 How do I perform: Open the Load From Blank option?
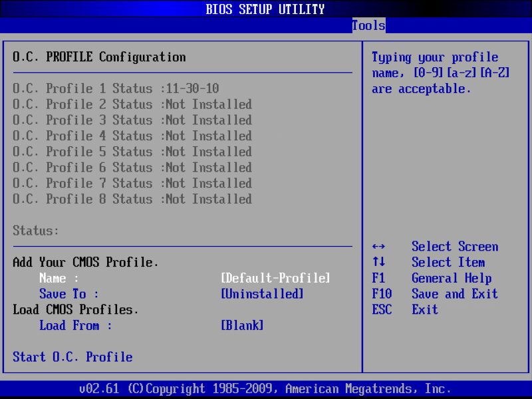[242, 325]
